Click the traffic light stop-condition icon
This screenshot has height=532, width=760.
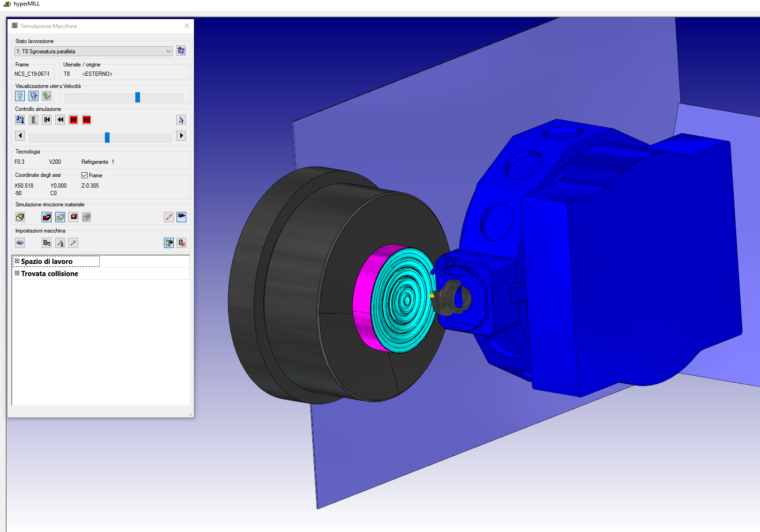click(x=34, y=120)
